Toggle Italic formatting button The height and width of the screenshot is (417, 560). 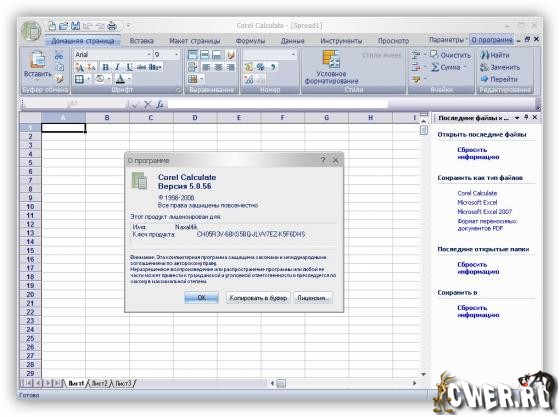coord(117,67)
